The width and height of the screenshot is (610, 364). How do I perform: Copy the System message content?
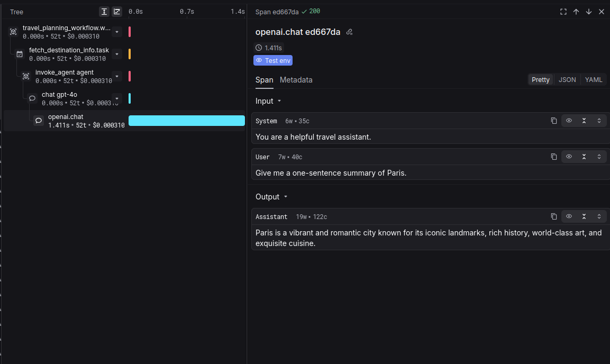coord(554,121)
